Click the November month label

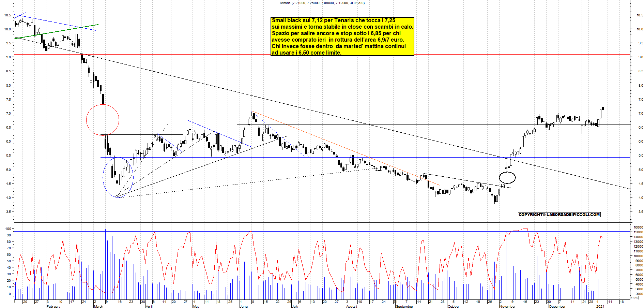[x=507, y=306]
